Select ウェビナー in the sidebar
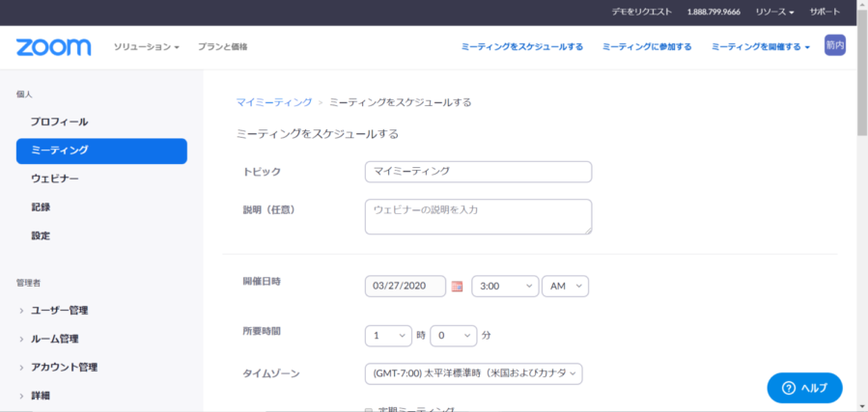 [x=55, y=179]
